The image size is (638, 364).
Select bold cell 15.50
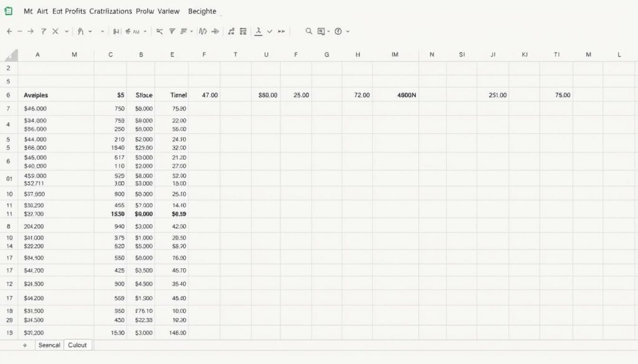(x=118, y=214)
